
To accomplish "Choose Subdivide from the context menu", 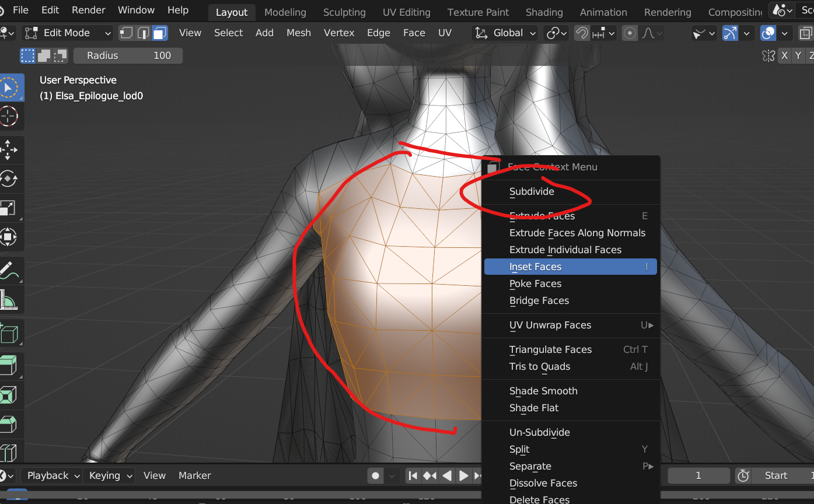I will click(571, 191).
